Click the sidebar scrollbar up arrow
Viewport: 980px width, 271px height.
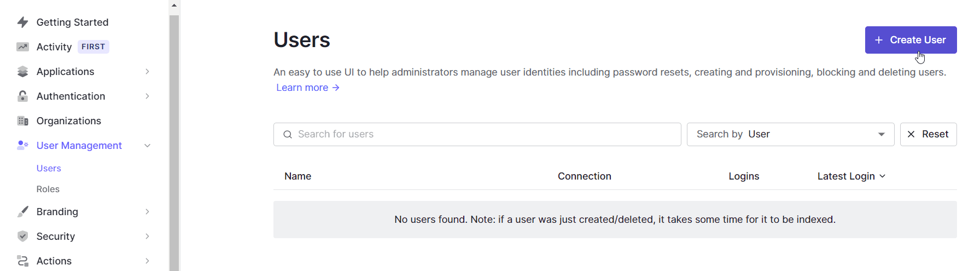[174, 5]
